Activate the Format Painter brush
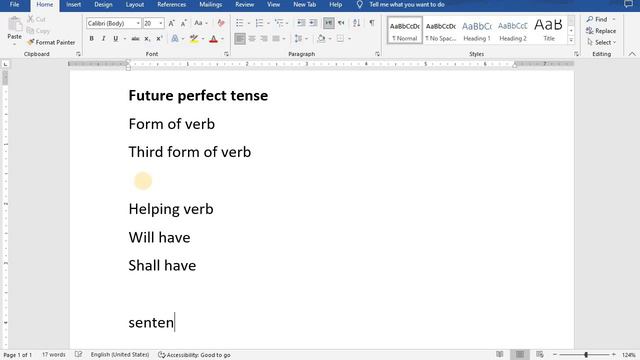640x360 pixels. coord(31,42)
